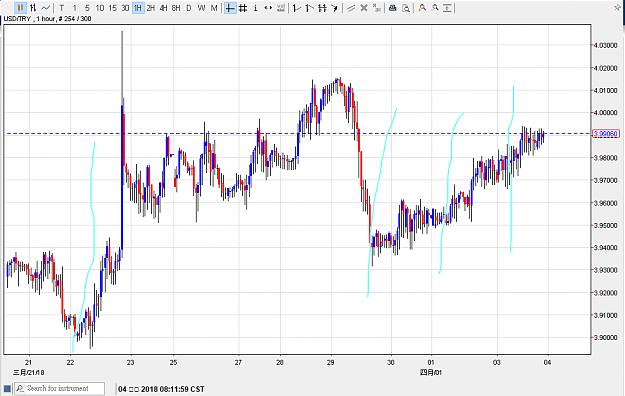This screenshot has width=625, height=396.
Task: Select the candlestick chart type icon
Action: tap(20, 8)
